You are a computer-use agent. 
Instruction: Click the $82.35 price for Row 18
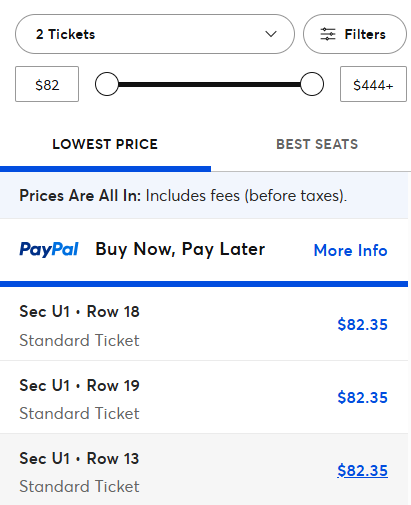(x=363, y=324)
